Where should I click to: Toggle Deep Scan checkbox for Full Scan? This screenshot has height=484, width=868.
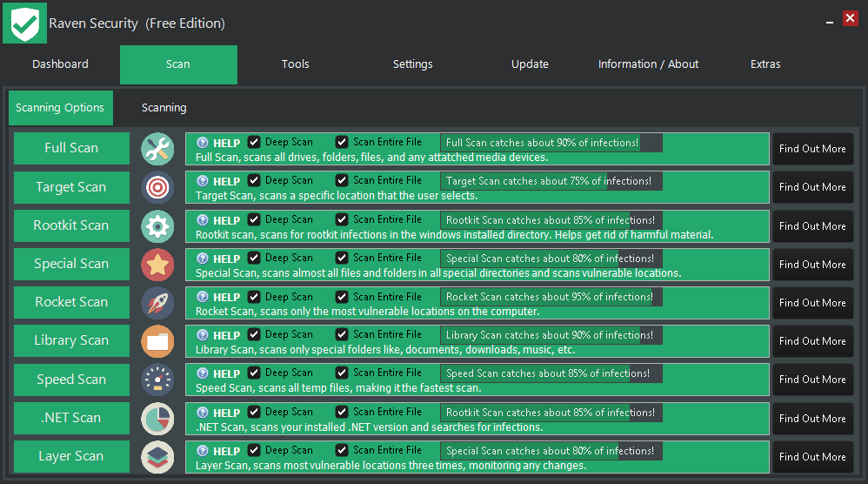click(x=254, y=142)
